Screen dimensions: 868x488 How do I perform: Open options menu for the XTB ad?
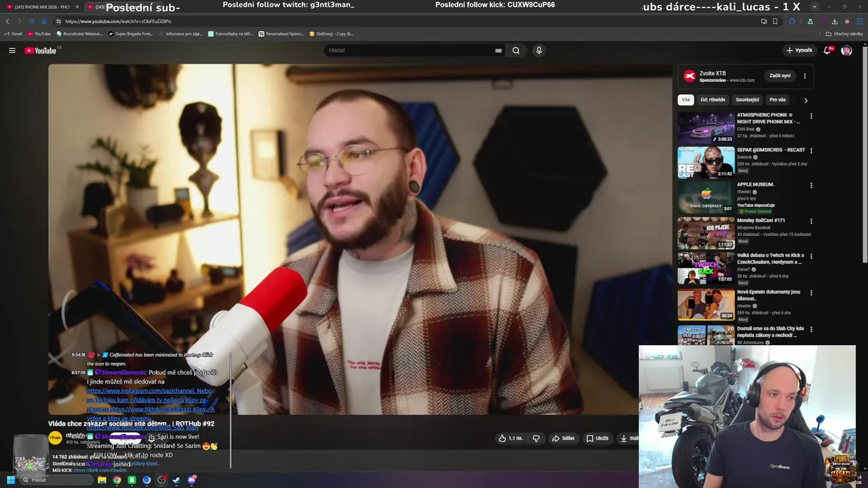[x=805, y=76]
